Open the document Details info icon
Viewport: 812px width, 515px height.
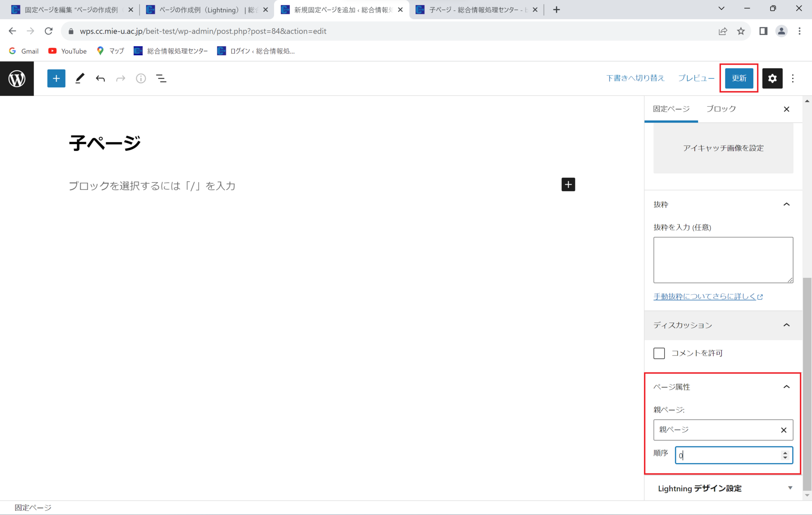(x=141, y=79)
